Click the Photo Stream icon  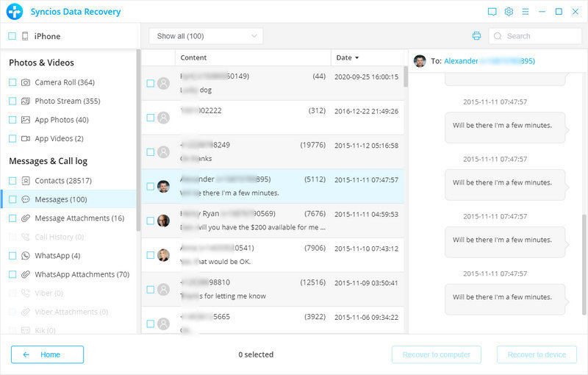pyautogui.click(x=26, y=101)
